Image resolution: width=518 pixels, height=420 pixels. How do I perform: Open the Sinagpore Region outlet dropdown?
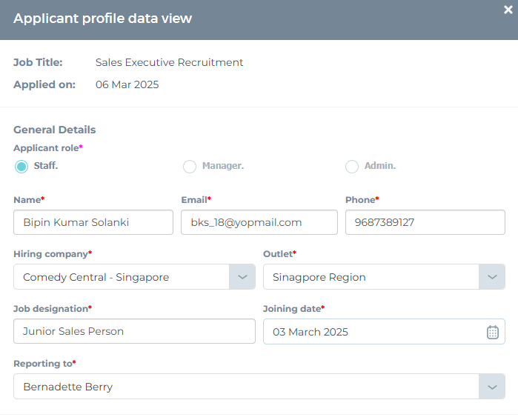(x=371, y=277)
